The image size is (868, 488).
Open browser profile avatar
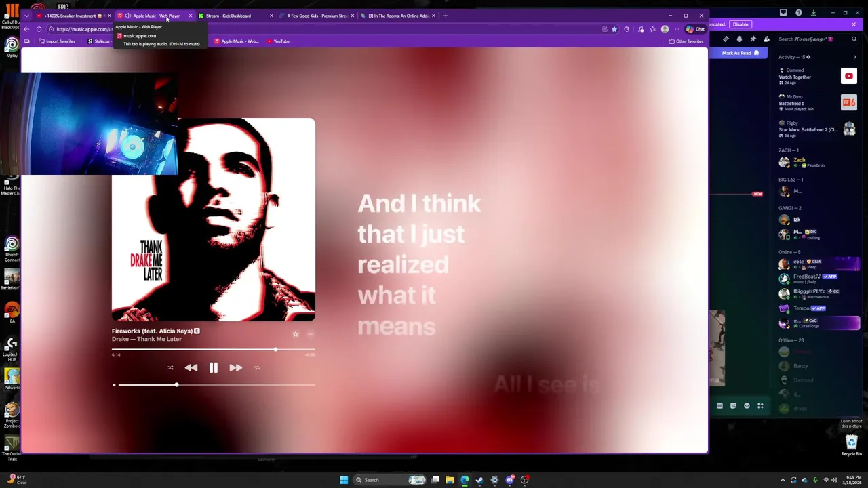pos(665,29)
